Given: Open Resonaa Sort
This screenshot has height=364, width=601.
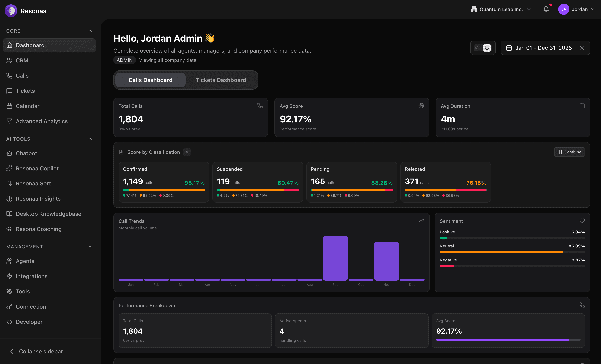Looking at the screenshot, I should (x=33, y=183).
